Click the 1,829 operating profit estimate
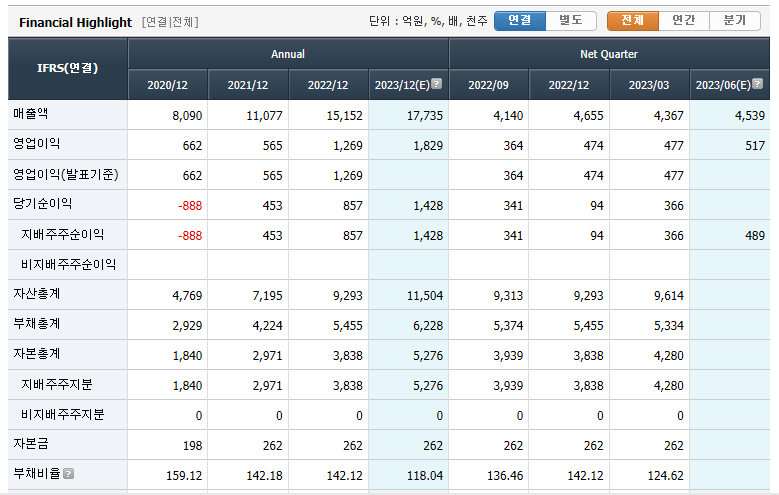Viewport: 779px width, 495px height. click(x=428, y=146)
